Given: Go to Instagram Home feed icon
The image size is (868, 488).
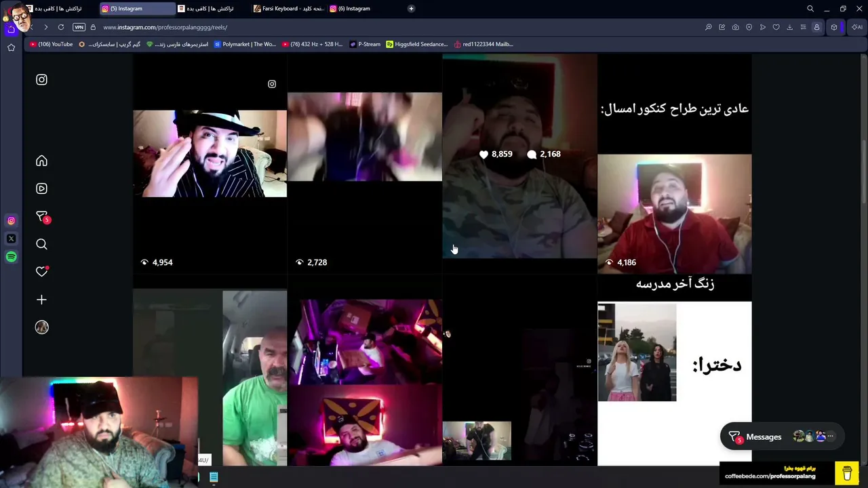Looking at the screenshot, I should click(41, 161).
